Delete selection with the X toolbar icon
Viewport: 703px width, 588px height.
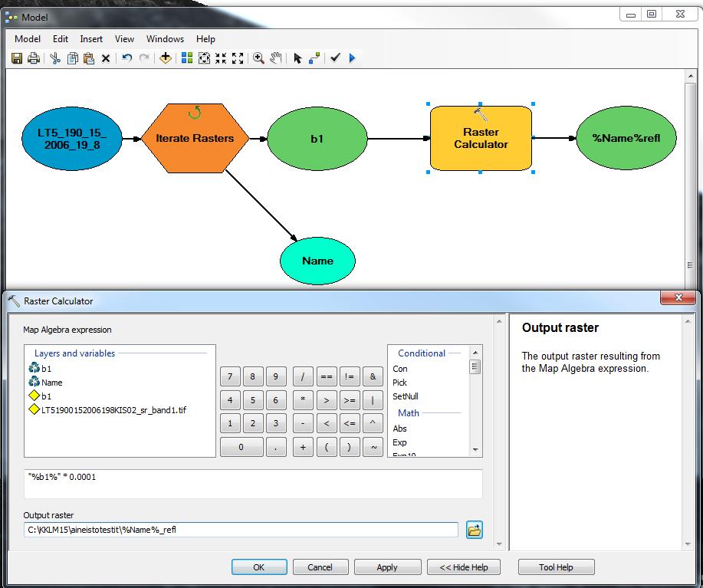point(106,58)
